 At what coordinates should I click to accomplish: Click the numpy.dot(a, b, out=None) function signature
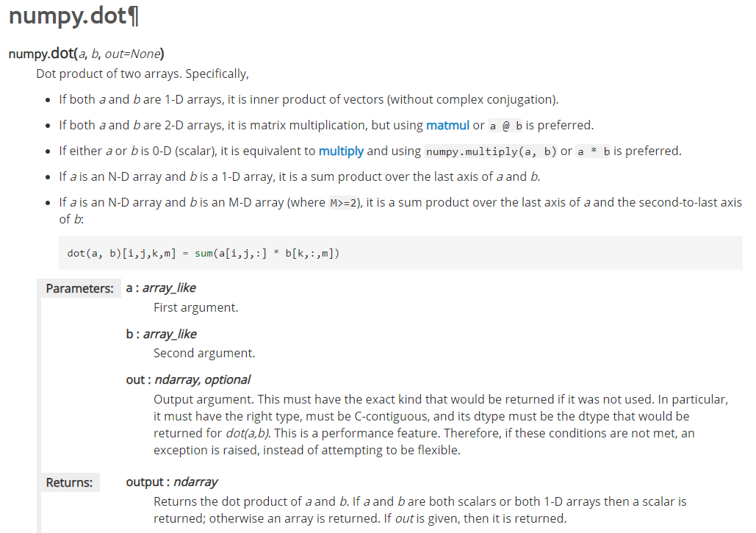pyautogui.click(x=86, y=54)
